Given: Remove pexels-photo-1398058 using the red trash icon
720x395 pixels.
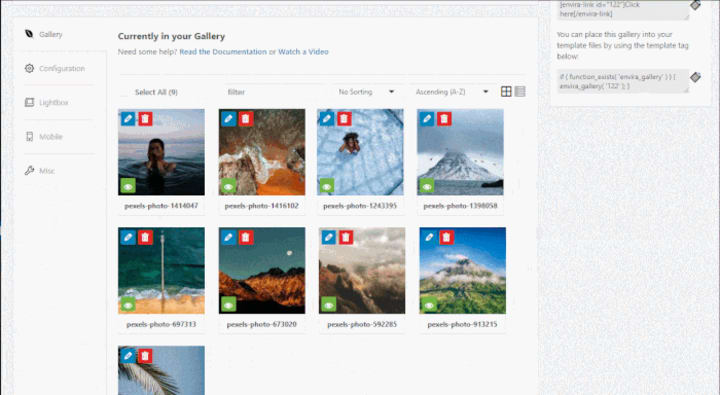Looking at the screenshot, I should [444, 119].
